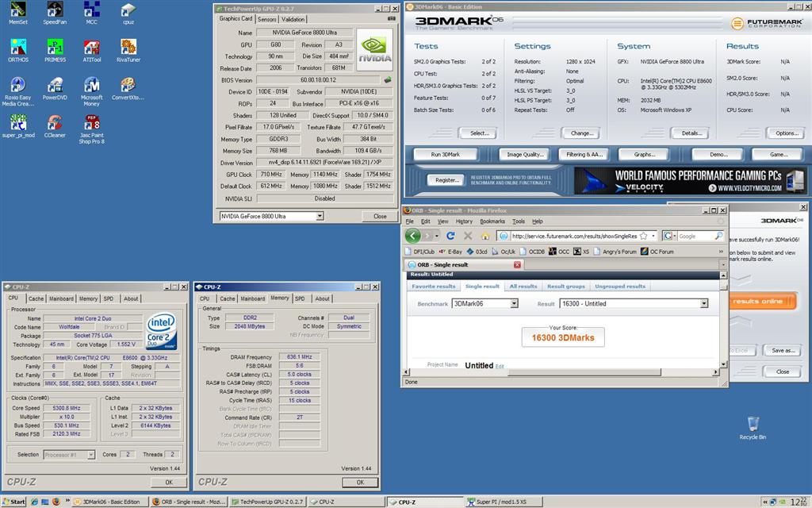Click the Graphs button in 3DMark06

(x=644, y=155)
